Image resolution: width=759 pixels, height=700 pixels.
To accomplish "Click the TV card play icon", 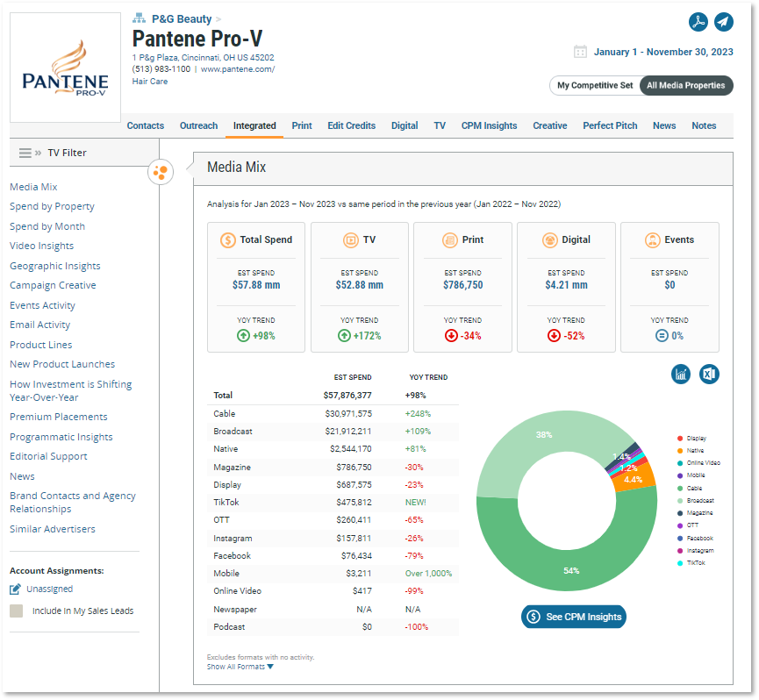I will 350,240.
